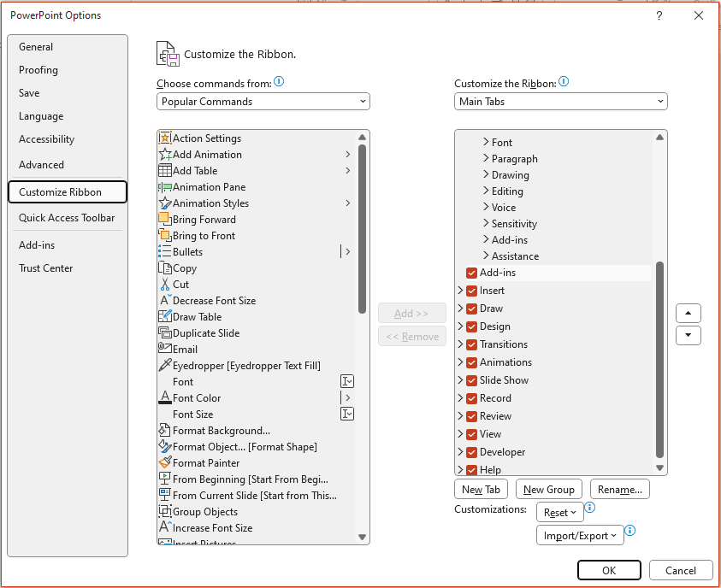Select the Format Painter brush icon
The image size is (721, 588).
click(164, 462)
